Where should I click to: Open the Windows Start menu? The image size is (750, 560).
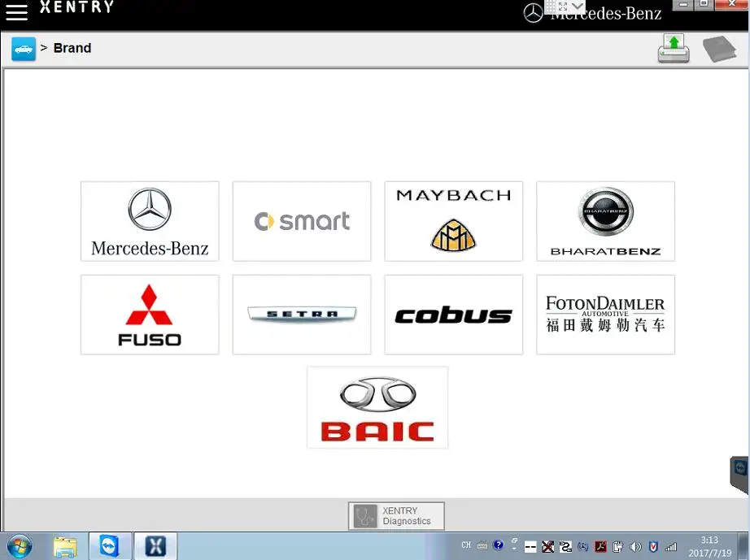19,547
